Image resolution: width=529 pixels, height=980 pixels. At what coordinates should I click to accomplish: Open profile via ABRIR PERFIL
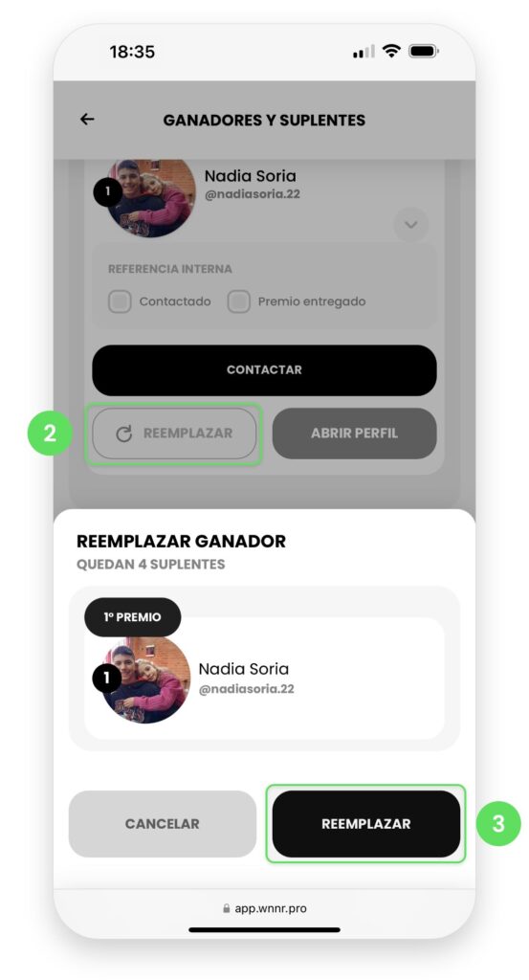point(354,434)
